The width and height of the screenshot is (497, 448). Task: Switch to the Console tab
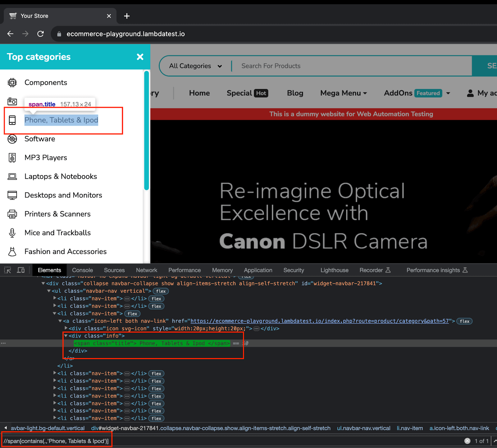point(82,270)
